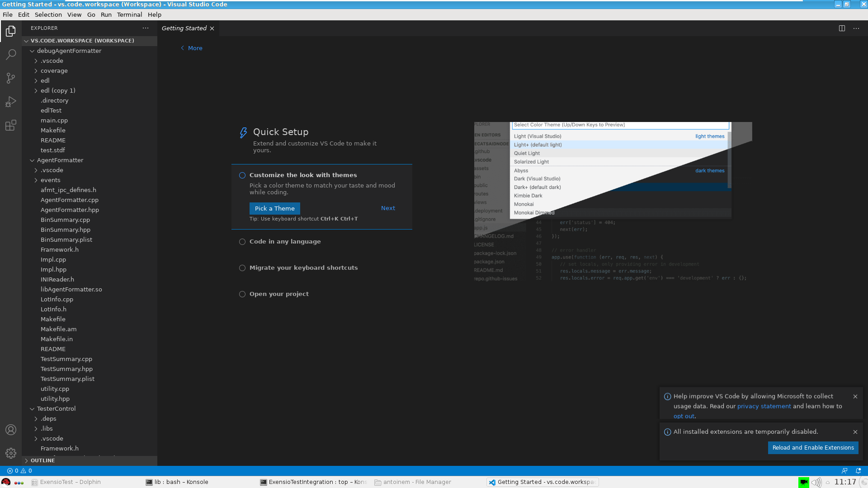Open the Manage gear icon
The width and height of the screenshot is (868, 488).
pyautogui.click(x=11, y=453)
